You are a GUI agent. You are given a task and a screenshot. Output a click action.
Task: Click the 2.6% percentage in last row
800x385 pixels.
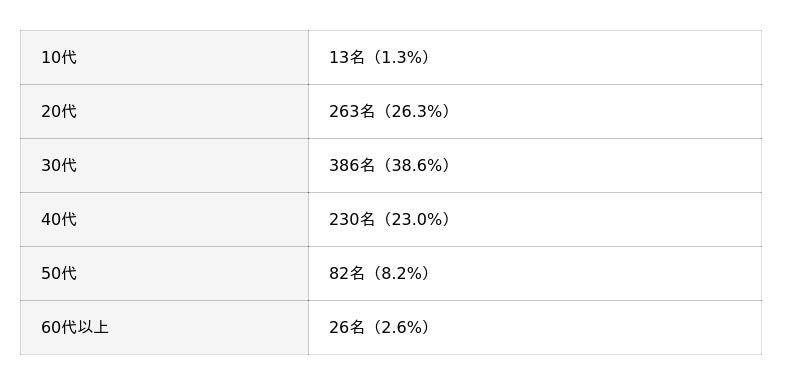(402, 328)
